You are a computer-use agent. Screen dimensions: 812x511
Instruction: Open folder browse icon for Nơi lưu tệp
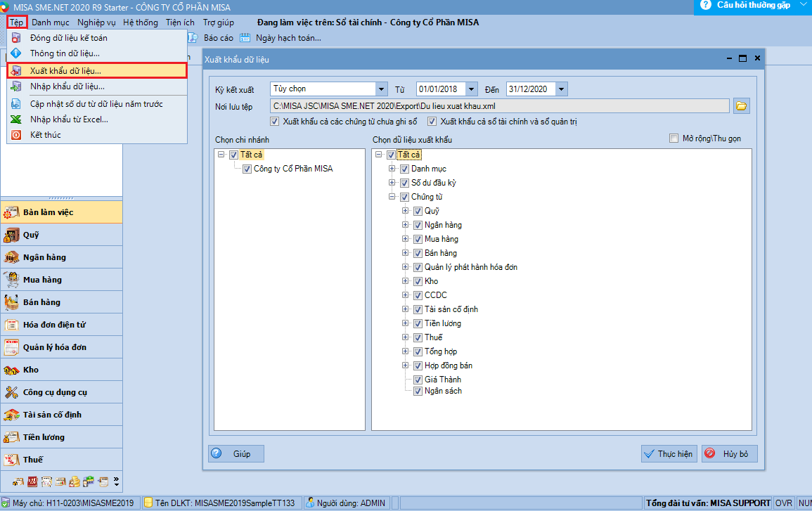(741, 106)
